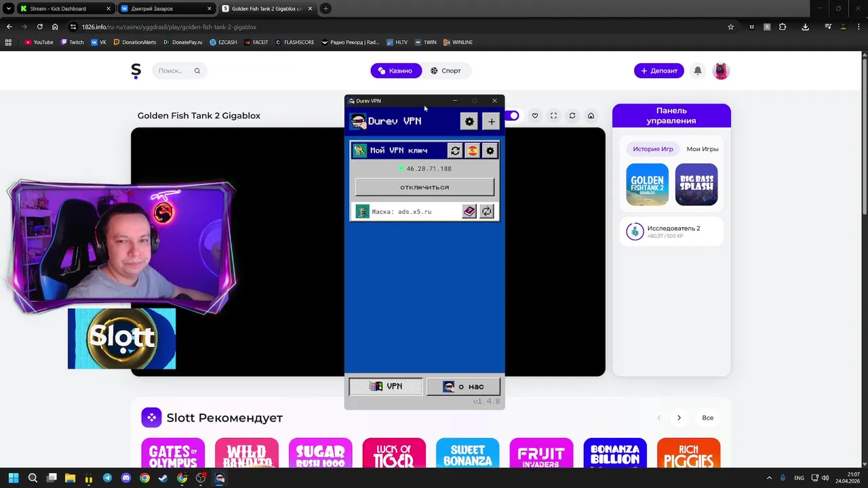The height and width of the screenshot is (488, 868).
Task: Click the Все link in recommendations
Action: coord(708,418)
